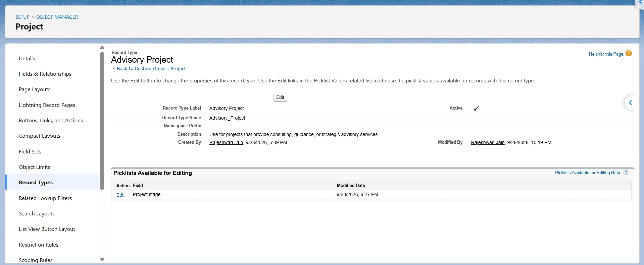
Task: Open List View Button Layout
Action: [47, 229]
